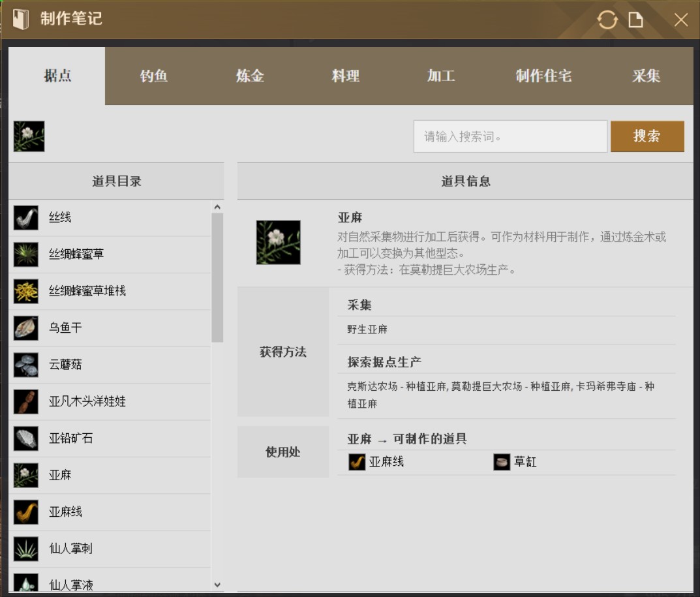
Task: Select the 丝线 item icon in list
Action: [26, 218]
